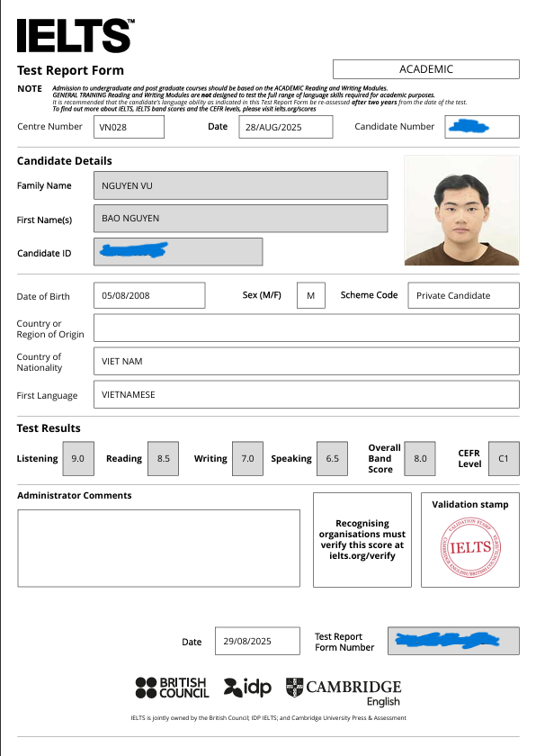Click the Overall Band Score box 8.0

coord(420,458)
